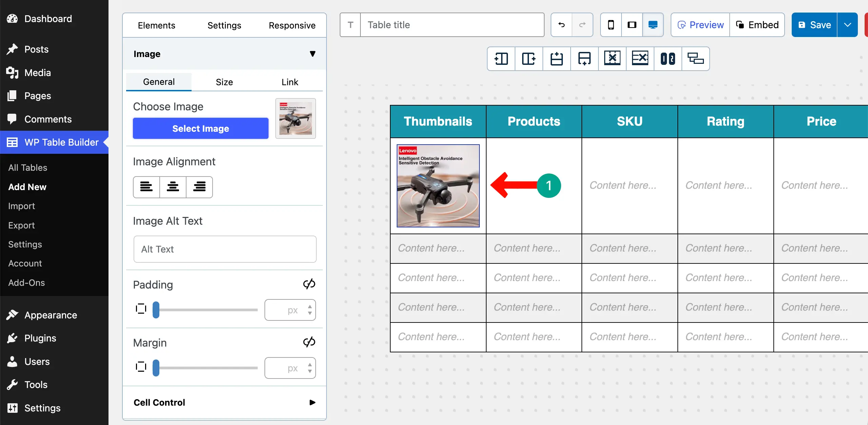This screenshot has width=868, height=425.
Task: Click the Preview button
Action: click(x=700, y=25)
